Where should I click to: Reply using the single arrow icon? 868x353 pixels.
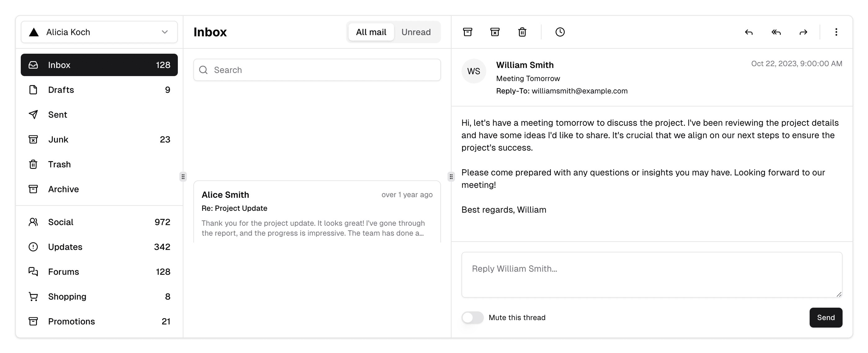tap(749, 32)
